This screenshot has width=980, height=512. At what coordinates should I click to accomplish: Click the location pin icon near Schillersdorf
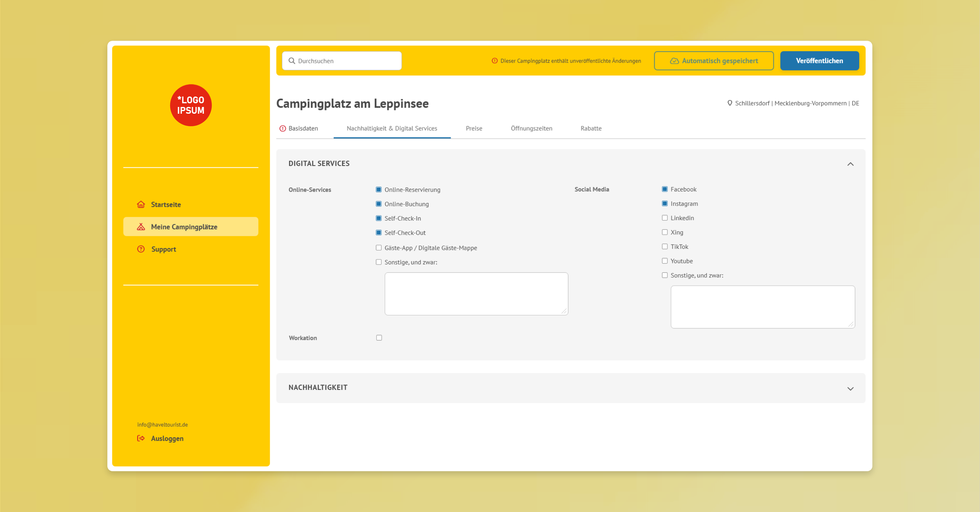pos(730,103)
